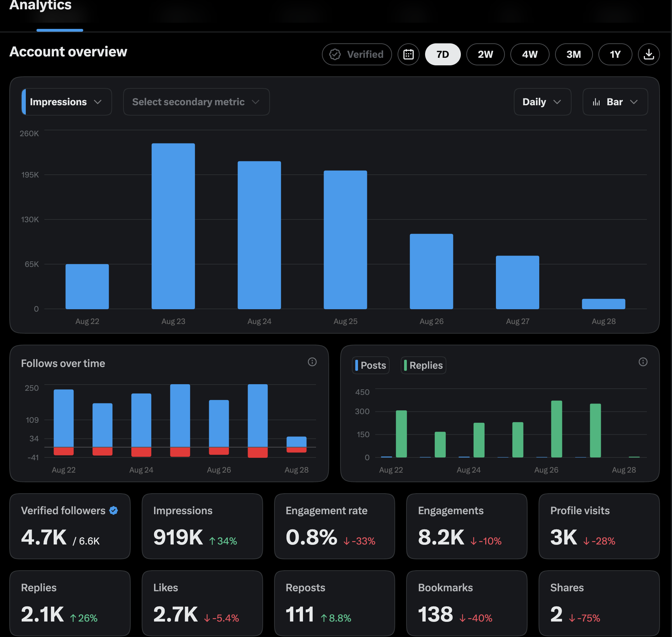Download the analytics data export
The image size is (672, 637).
[x=649, y=54]
